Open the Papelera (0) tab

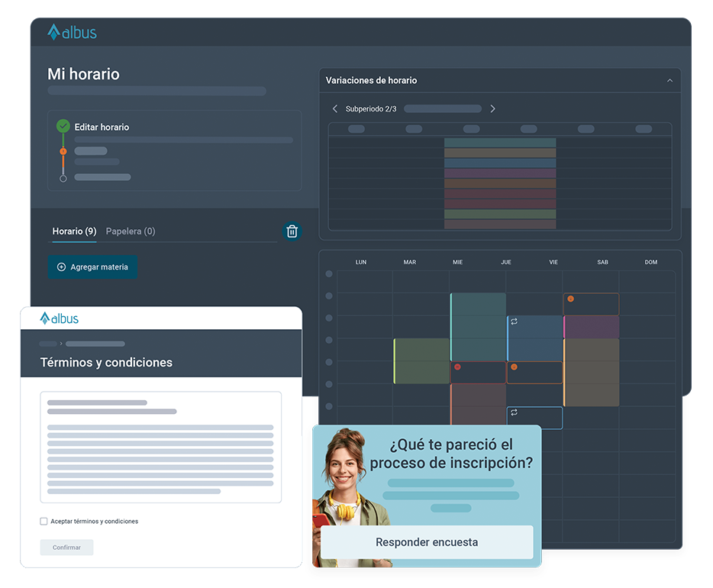click(131, 231)
